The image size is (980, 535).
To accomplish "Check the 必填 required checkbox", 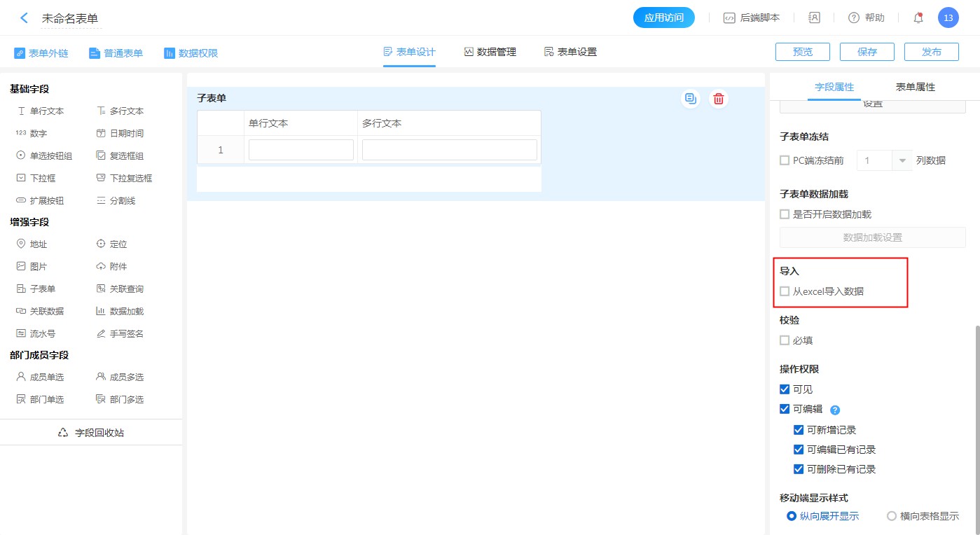I will click(x=785, y=340).
